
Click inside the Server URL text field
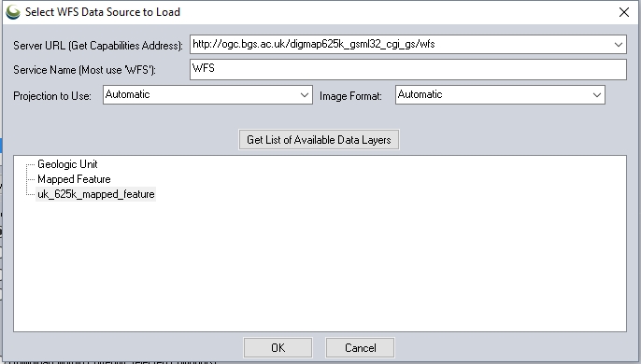(x=401, y=44)
